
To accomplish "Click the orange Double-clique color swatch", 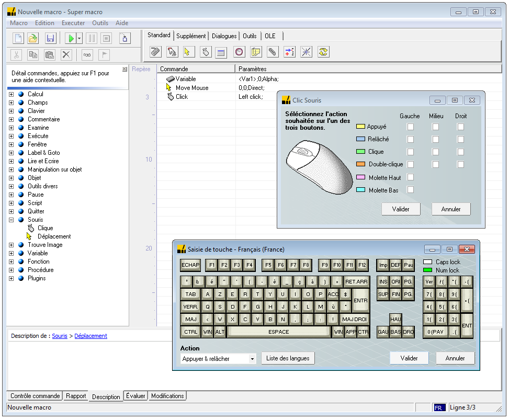I will point(360,164).
